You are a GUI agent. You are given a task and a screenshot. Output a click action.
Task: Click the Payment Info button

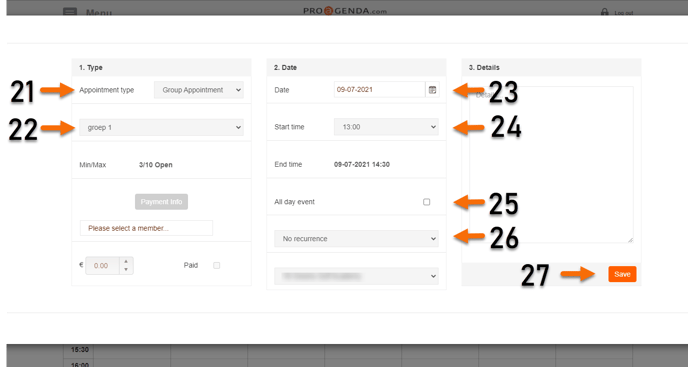coord(161,201)
